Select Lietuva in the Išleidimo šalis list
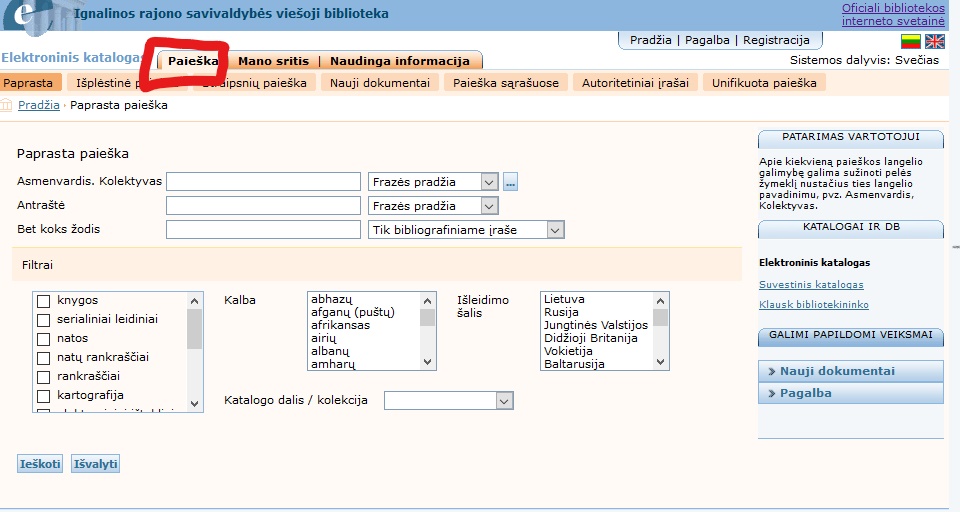This screenshot has height=512, width=960. [x=565, y=299]
